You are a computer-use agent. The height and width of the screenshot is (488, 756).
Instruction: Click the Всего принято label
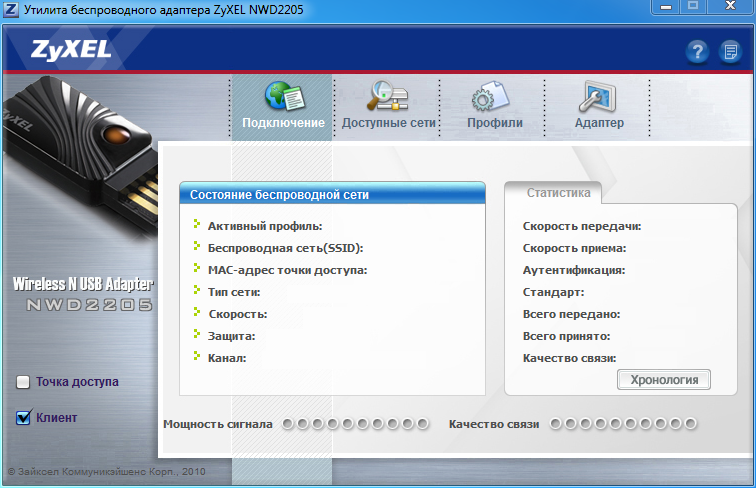pyautogui.click(x=567, y=337)
